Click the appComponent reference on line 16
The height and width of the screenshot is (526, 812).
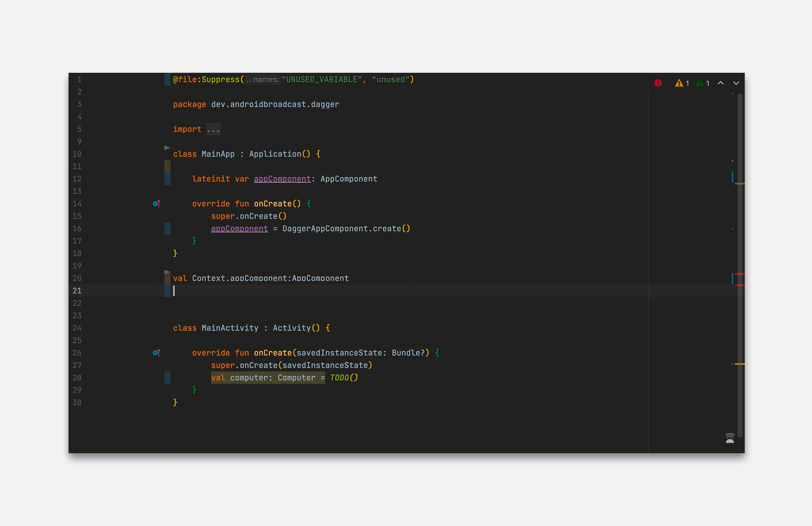(239, 229)
